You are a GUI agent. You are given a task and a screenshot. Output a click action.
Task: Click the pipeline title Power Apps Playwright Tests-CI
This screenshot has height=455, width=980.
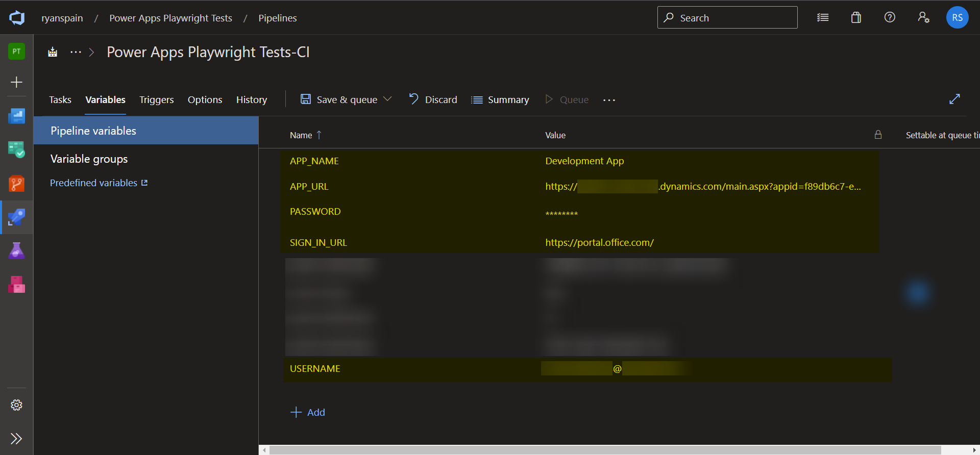tap(208, 52)
